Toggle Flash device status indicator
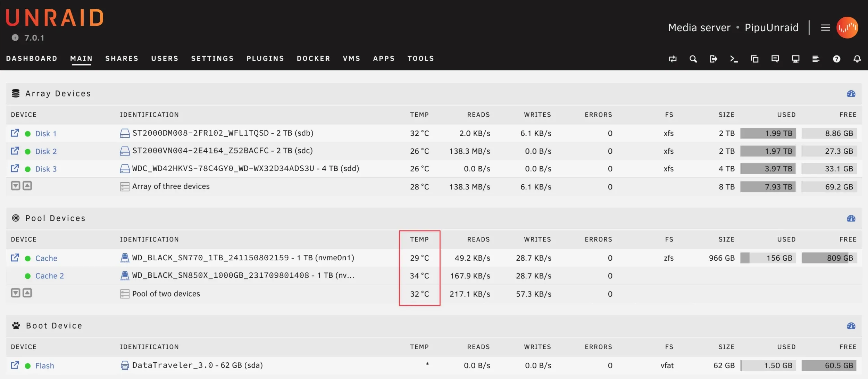The height and width of the screenshot is (379, 868). (x=28, y=366)
